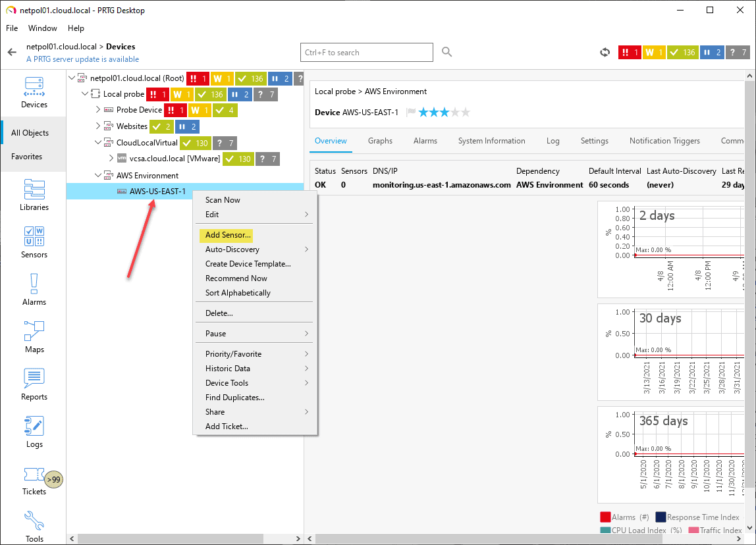Open the Maps section

(x=34, y=337)
